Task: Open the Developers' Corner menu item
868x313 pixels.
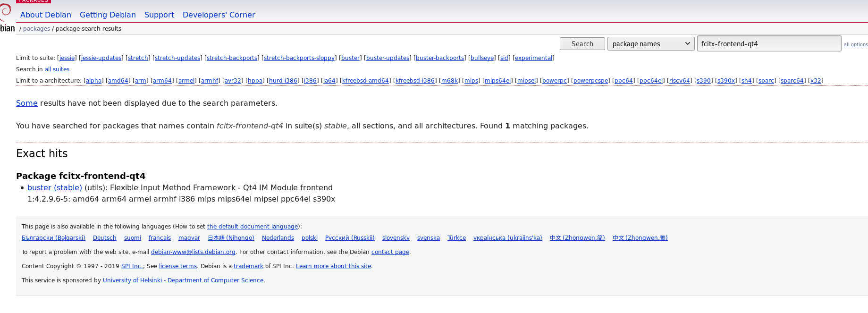Action: pos(219,15)
